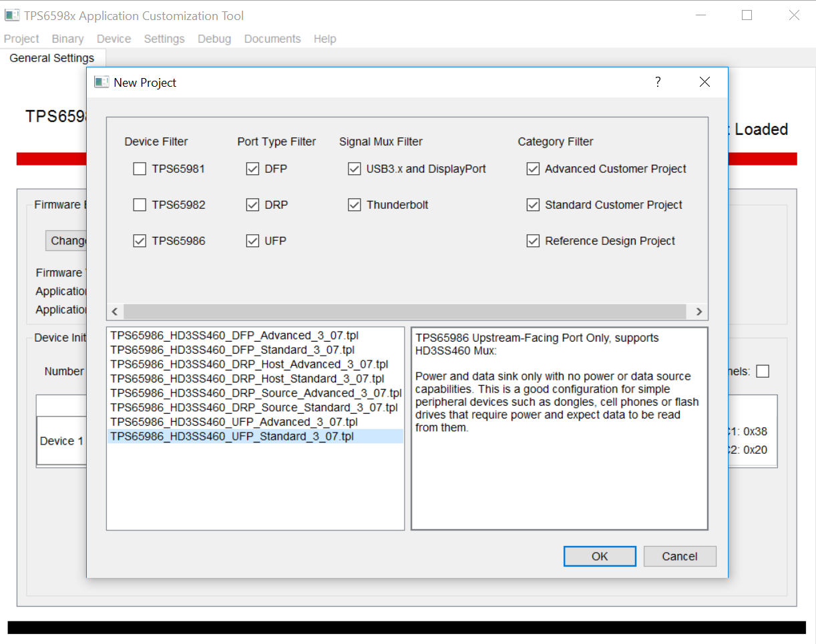Select highlighted TPS65986_HD3SS460_UFP_Standard_3_07.tpl template
This screenshot has height=644, width=816.
(x=255, y=436)
